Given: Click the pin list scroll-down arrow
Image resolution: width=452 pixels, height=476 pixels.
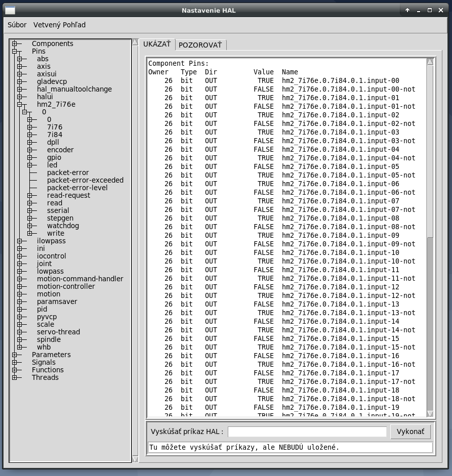Looking at the screenshot, I should point(430,414).
